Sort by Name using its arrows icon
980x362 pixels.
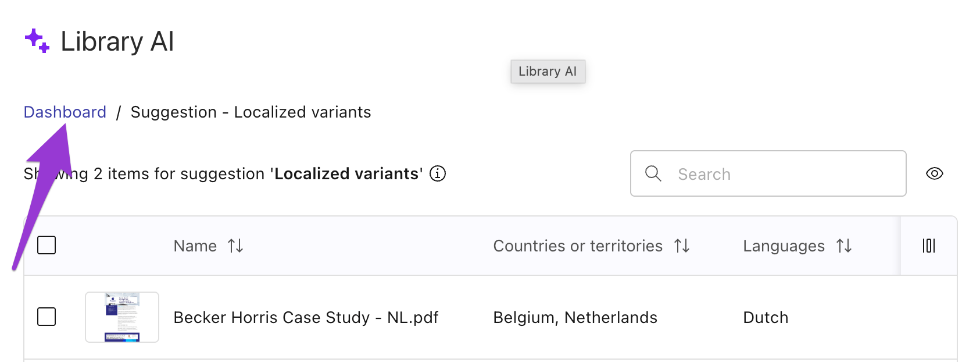235,246
